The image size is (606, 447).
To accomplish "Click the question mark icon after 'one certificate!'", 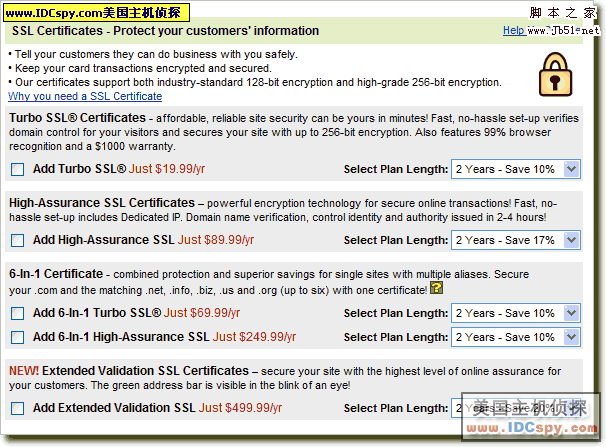I will click(x=436, y=289).
